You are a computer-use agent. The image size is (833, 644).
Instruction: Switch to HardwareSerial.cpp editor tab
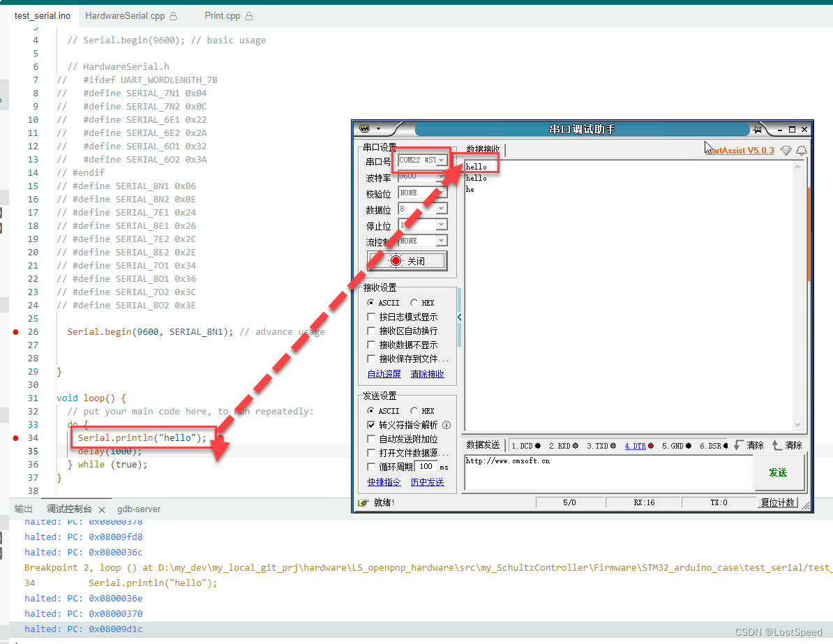pos(131,16)
